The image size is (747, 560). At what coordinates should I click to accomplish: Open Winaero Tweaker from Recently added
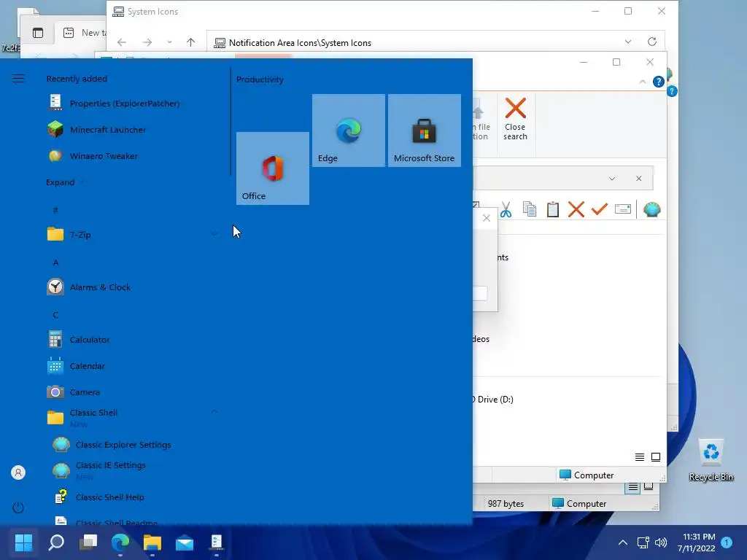coord(104,156)
